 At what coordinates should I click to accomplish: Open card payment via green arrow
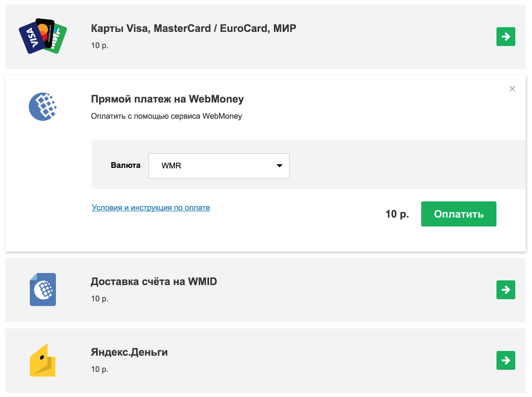click(x=505, y=37)
